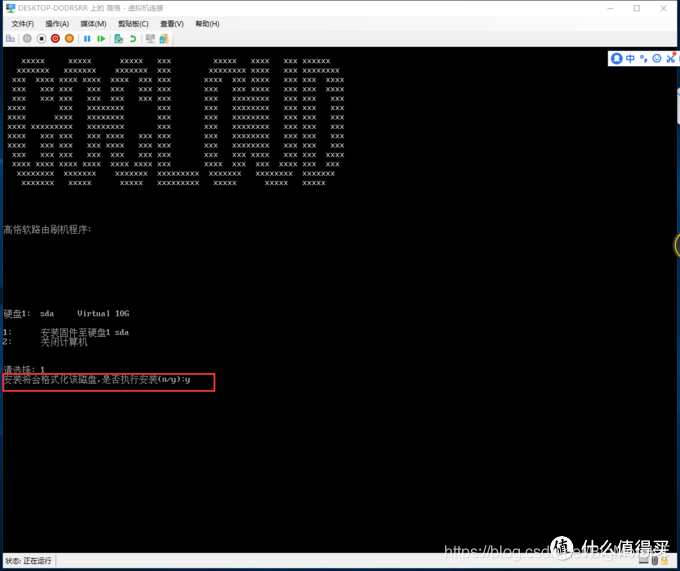Save the VM state with the orange icon
The width and height of the screenshot is (680, 571).
point(69,39)
